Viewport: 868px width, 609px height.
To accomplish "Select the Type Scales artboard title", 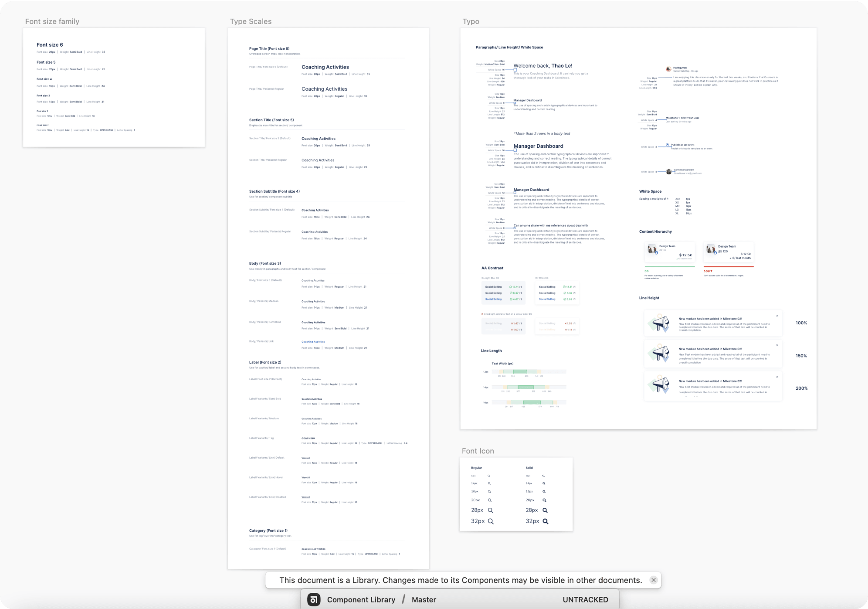I will point(251,21).
